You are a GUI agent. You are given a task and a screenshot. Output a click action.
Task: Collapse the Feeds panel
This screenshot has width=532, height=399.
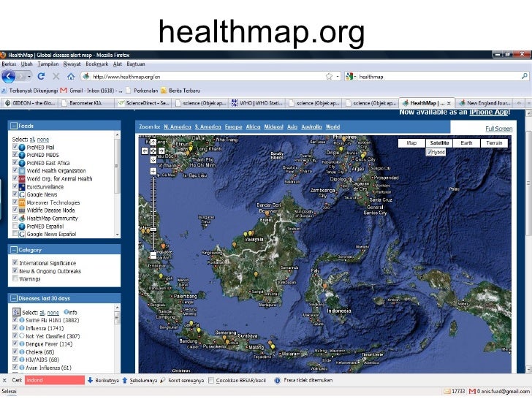coord(14,126)
